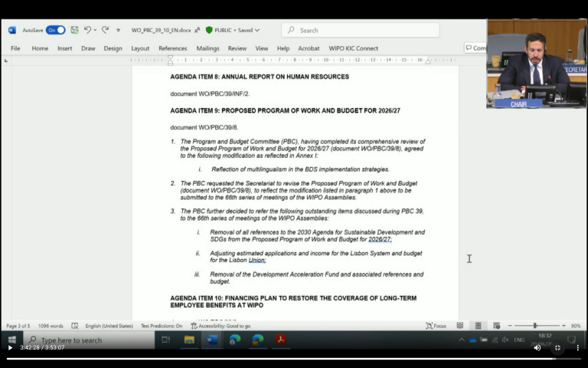Switch to Print Layout view icon
The width and height of the screenshot is (588, 368).
tap(478, 326)
